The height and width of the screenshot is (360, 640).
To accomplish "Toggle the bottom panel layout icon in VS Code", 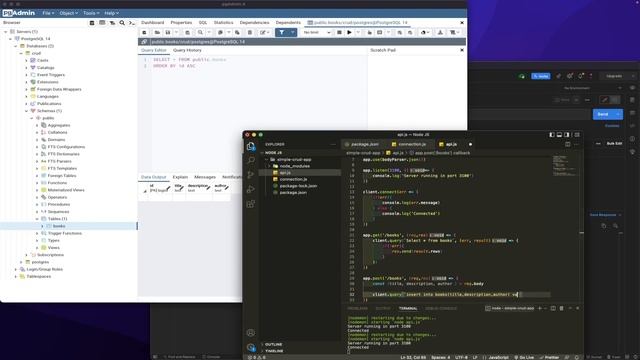I will (559, 135).
